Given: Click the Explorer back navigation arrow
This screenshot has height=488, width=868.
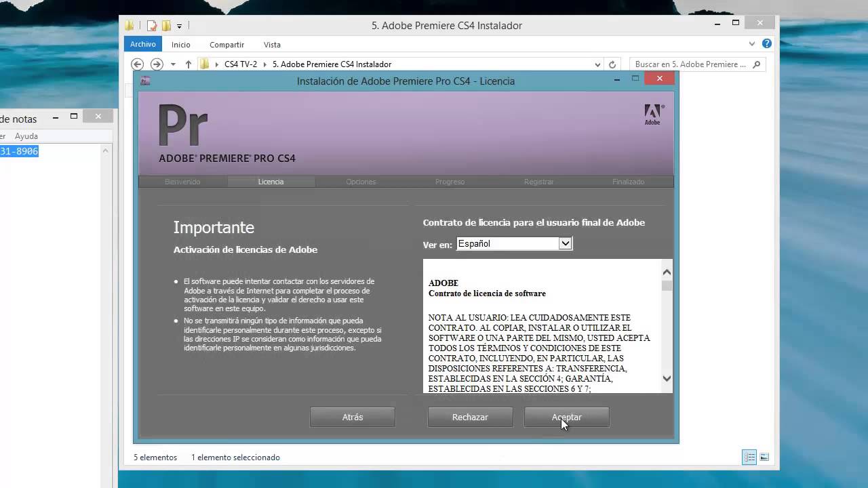Looking at the screenshot, I should [x=137, y=64].
